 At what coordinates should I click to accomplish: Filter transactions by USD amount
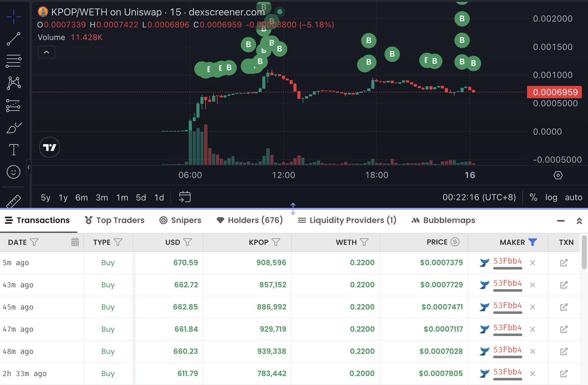(x=187, y=242)
